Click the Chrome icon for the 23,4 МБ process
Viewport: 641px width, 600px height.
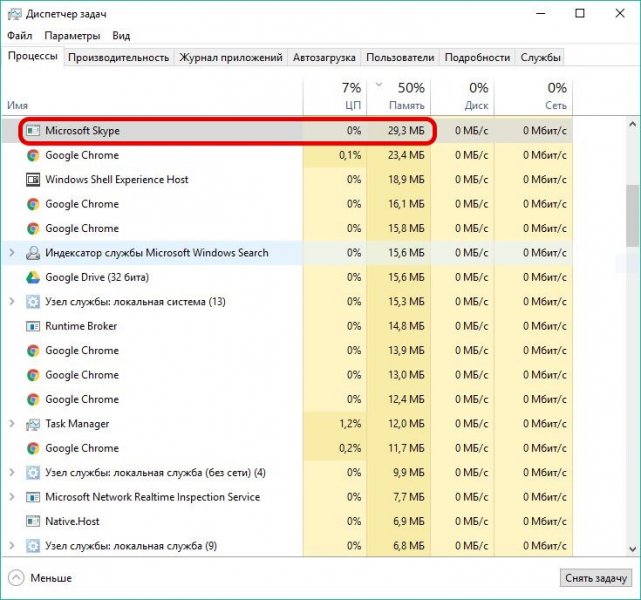click(33, 155)
